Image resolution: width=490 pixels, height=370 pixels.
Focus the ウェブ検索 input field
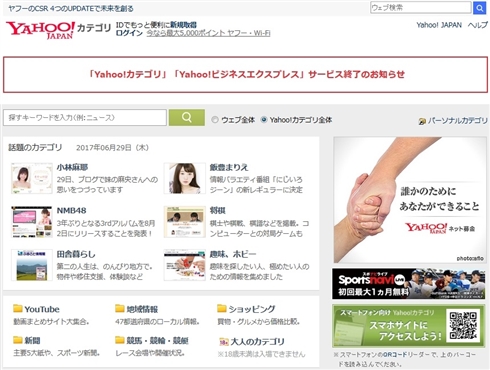[x=421, y=8]
